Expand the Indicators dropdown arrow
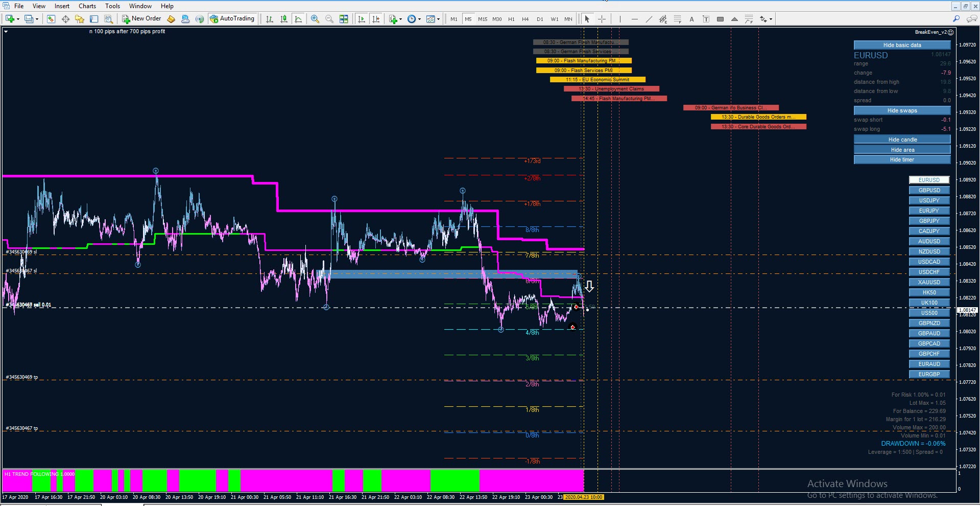Viewport: 980px width, 506px height. coord(400,19)
